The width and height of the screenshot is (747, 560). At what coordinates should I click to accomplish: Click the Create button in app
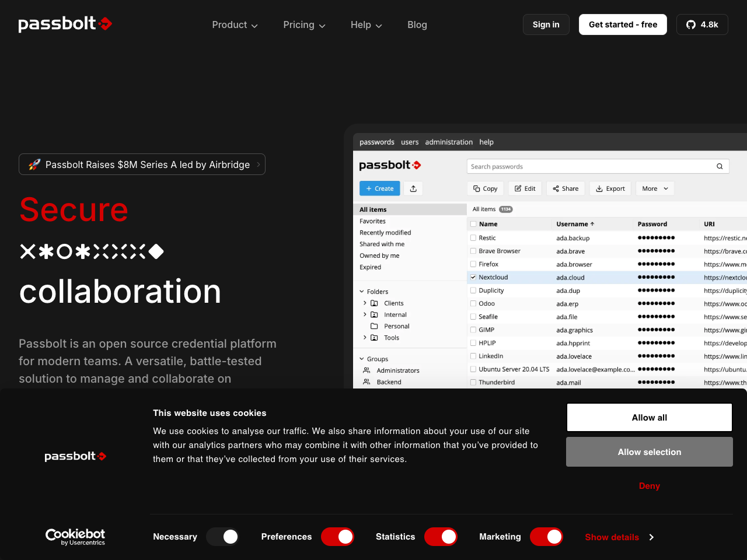pos(380,188)
